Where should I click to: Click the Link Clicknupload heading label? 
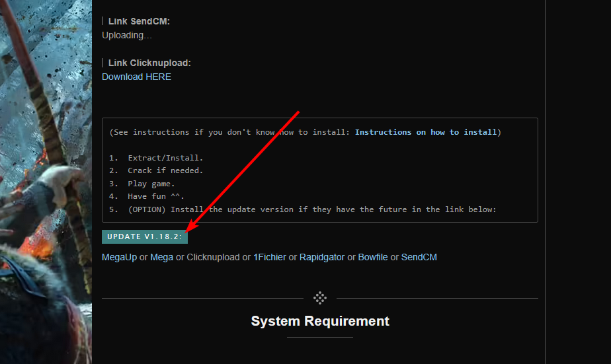tap(149, 63)
